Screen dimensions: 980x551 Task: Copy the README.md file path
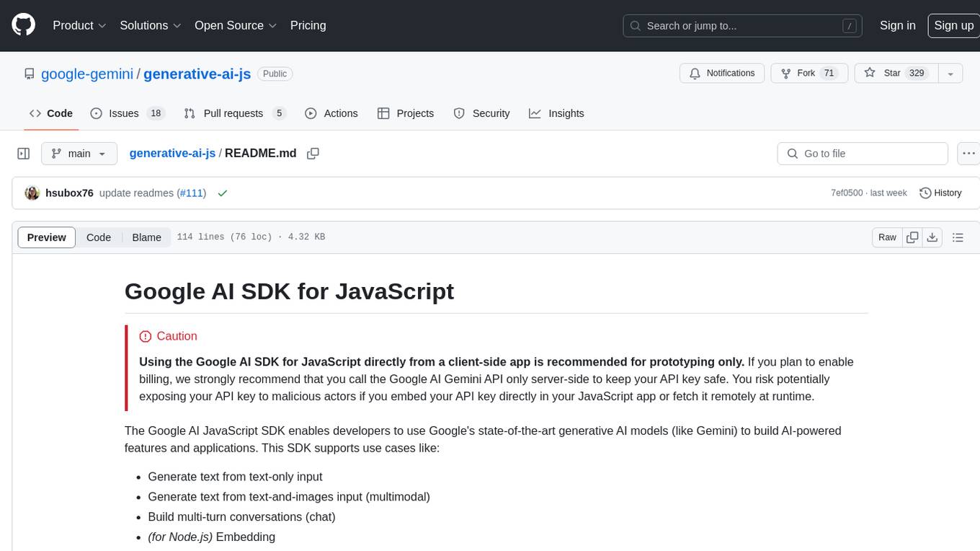point(313,153)
